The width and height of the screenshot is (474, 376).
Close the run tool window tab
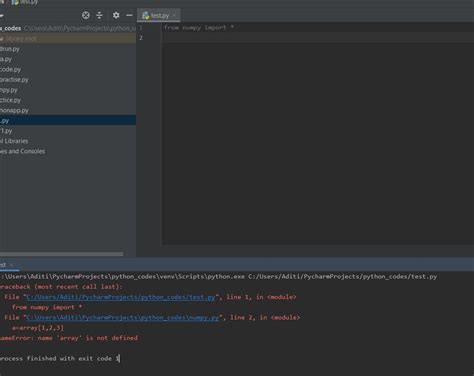12,265
